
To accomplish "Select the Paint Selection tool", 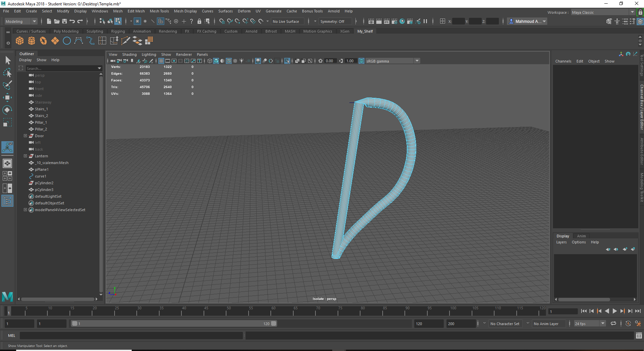I will [x=8, y=85].
